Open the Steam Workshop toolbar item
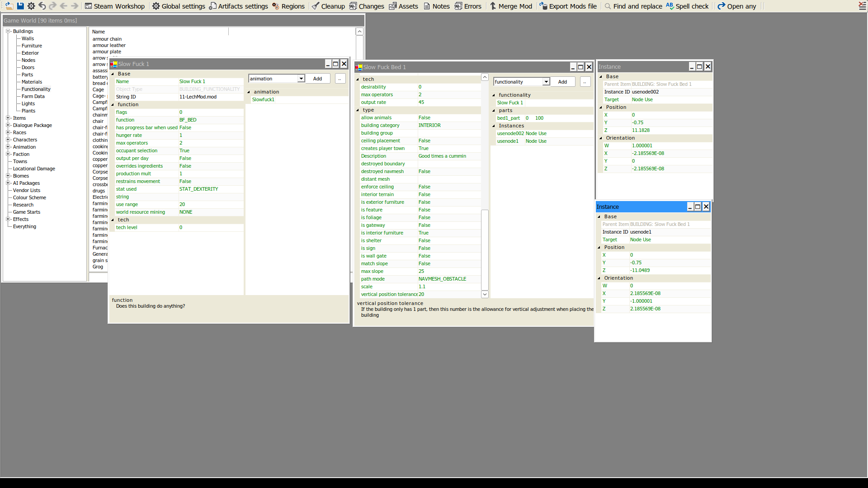This screenshot has width=868, height=488. click(115, 6)
